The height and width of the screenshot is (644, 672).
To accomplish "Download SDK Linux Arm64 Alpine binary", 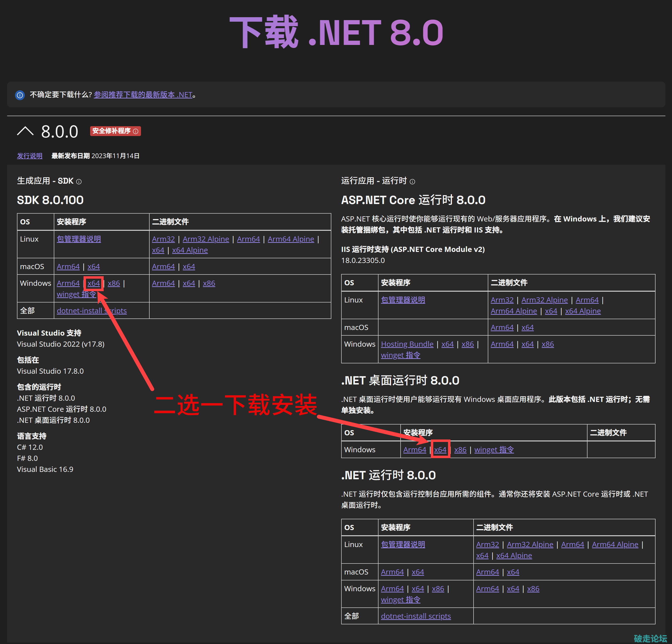I will (x=291, y=239).
